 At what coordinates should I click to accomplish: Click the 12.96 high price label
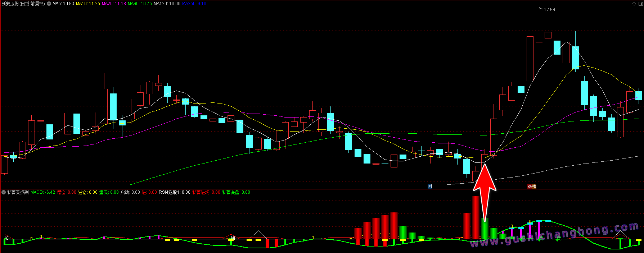pyautogui.click(x=549, y=10)
